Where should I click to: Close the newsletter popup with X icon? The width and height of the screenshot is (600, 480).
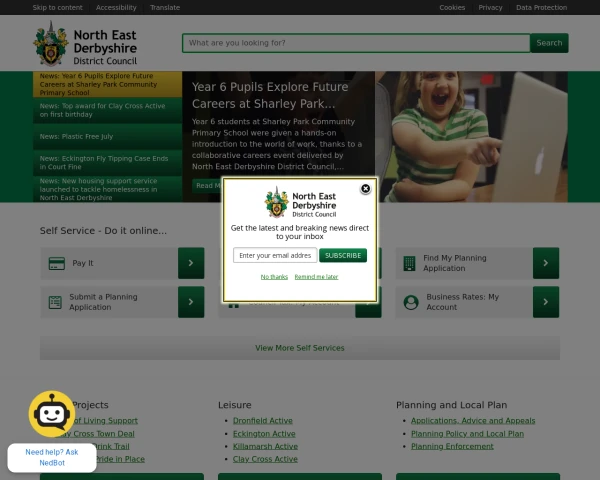365,189
